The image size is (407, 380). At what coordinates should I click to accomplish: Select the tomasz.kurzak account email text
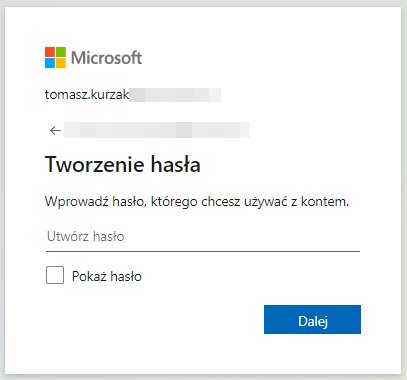(x=87, y=95)
